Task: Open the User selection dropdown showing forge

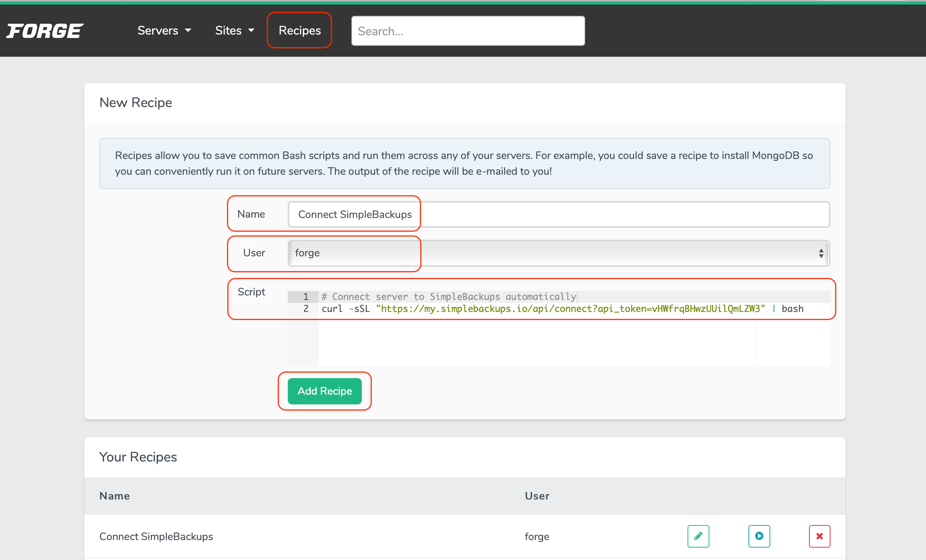Action: pyautogui.click(x=354, y=253)
